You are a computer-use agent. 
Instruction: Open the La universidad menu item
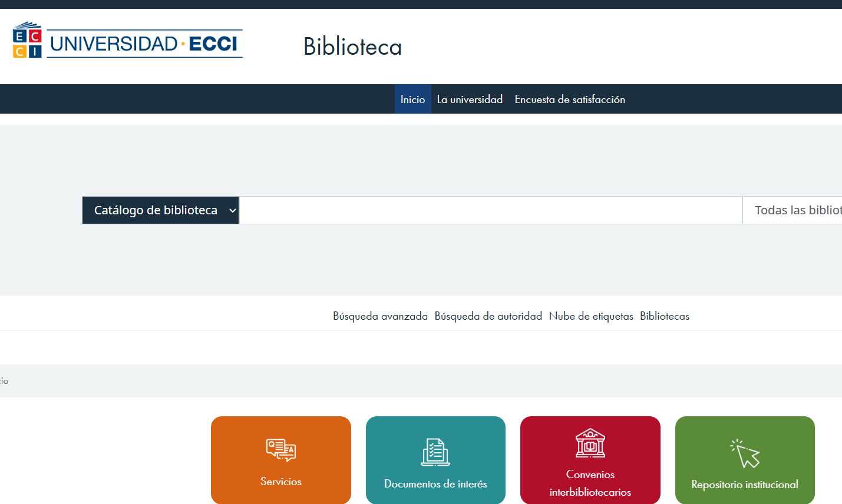[x=470, y=100]
